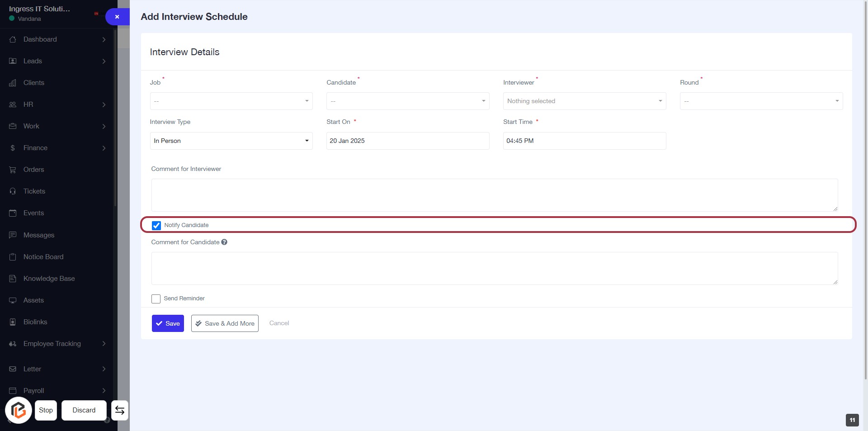Close the panel with the blue X button
The height and width of the screenshot is (431, 868).
tap(117, 17)
